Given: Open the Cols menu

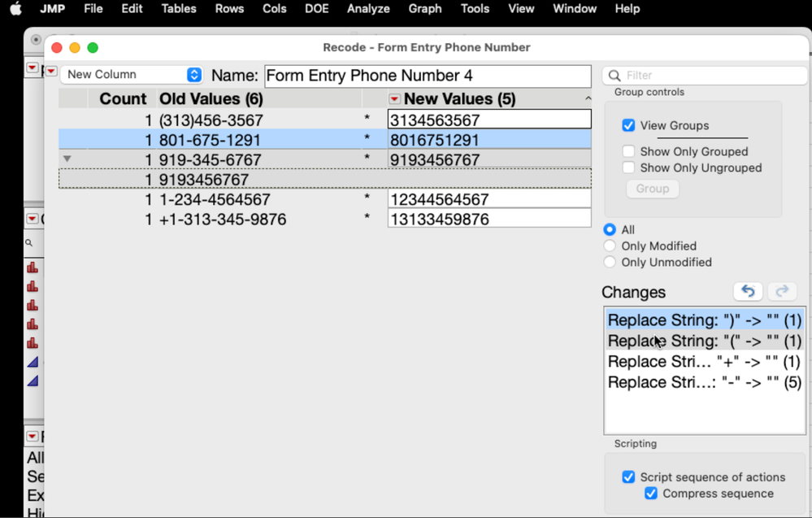Looking at the screenshot, I should (x=275, y=9).
